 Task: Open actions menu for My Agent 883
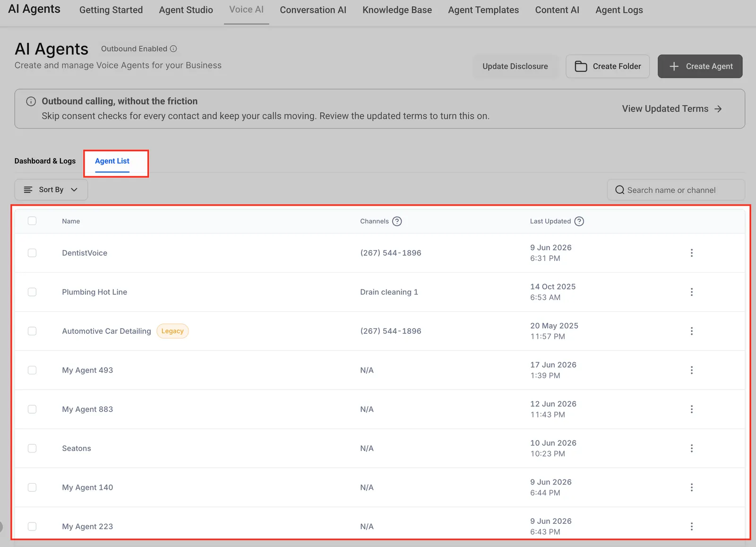coord(692,409)
